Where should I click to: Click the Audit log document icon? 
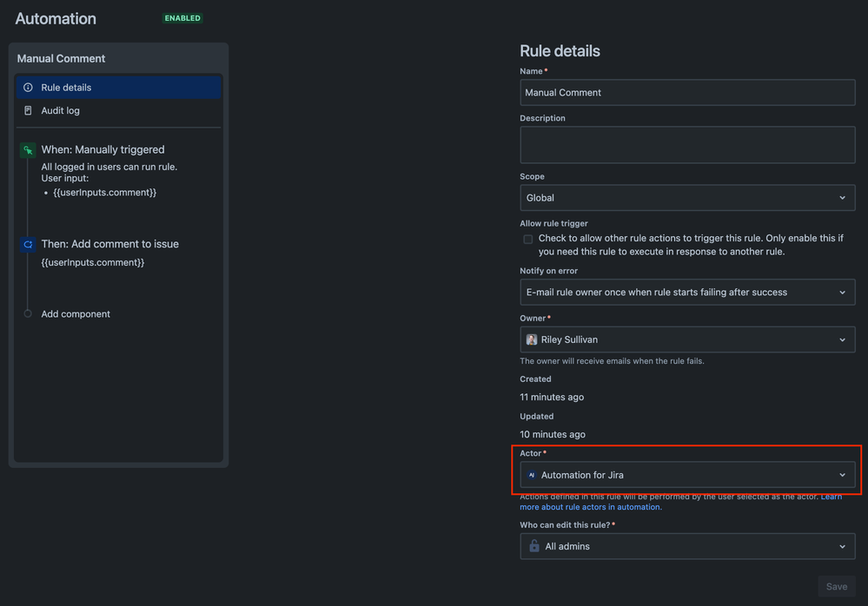click(x=28, y=110)
